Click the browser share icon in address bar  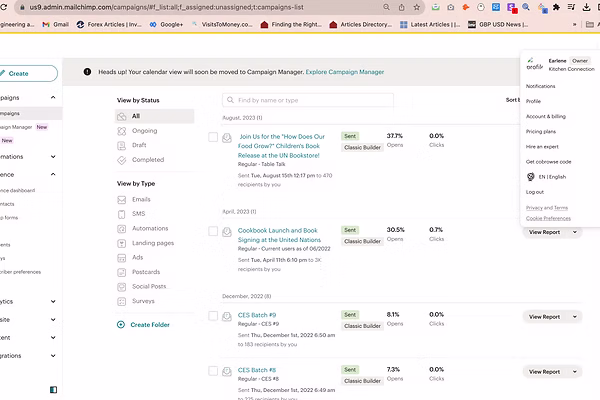click(401, 7)
